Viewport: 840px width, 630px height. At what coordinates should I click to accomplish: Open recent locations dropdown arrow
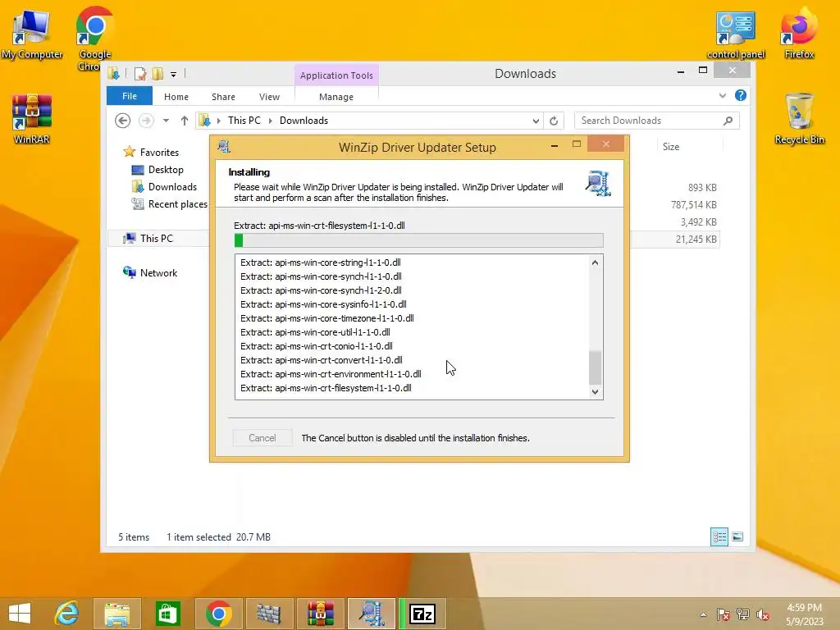pos(166,121)
